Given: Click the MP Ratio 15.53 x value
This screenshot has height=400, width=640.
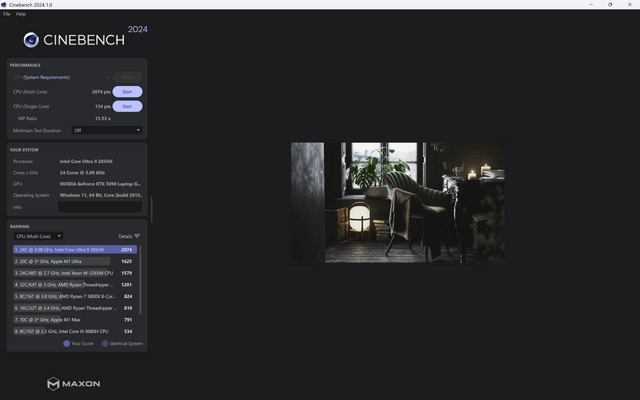Looking at the screenshot, I should pyautogui.click(x=103, y=118).
